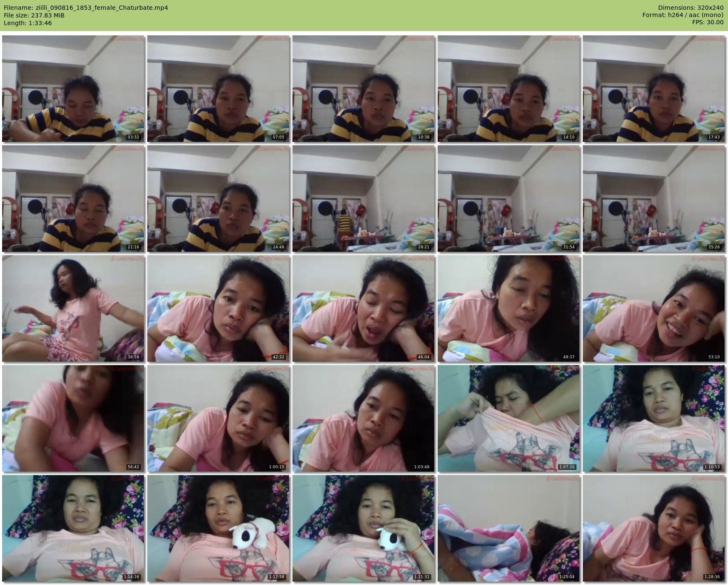Select the thumbnail timestamped 21:16
The image size is (728, 585).
coord(73,199)
